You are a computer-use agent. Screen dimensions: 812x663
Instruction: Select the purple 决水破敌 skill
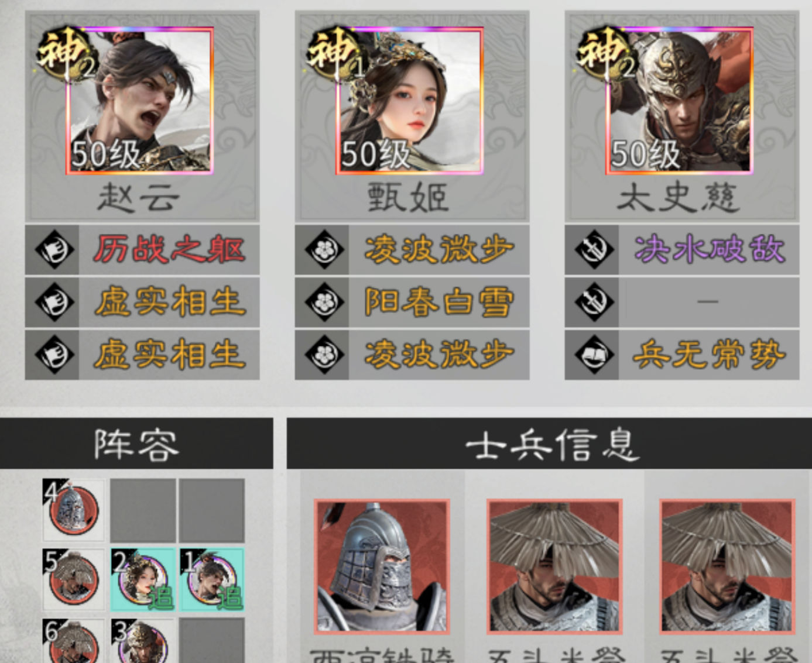[x=708, y=250]
